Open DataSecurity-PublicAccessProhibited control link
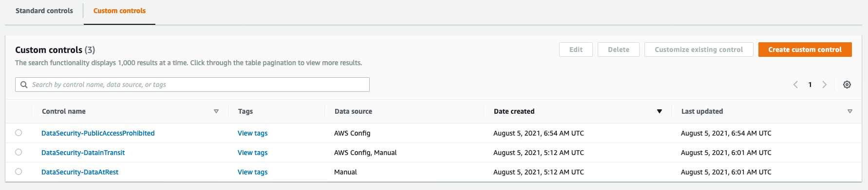The image size is (868, 190). click(98, 133)
